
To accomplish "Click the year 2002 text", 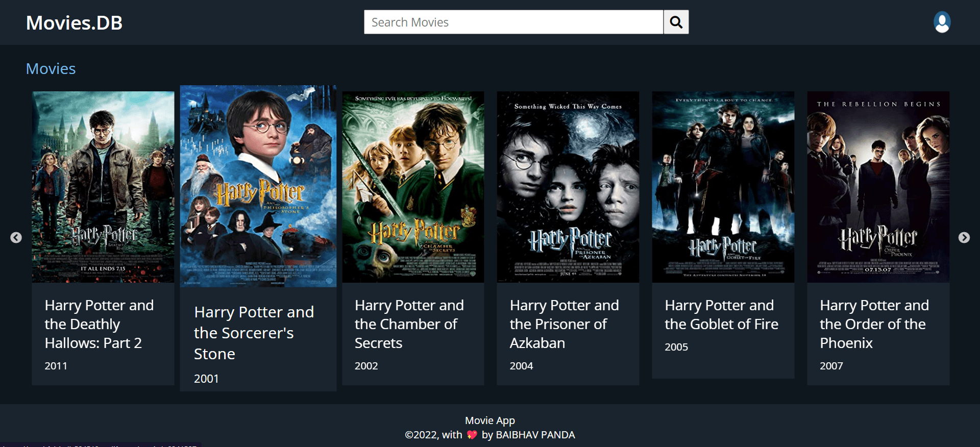I will tap(366, 366).
